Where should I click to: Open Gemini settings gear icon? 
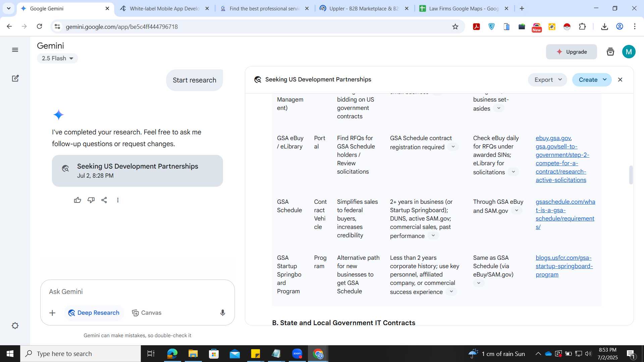[x=15, y=326]
